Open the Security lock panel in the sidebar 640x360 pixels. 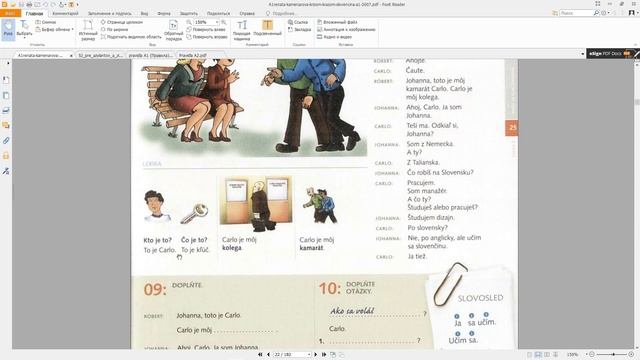click(6, 156)
